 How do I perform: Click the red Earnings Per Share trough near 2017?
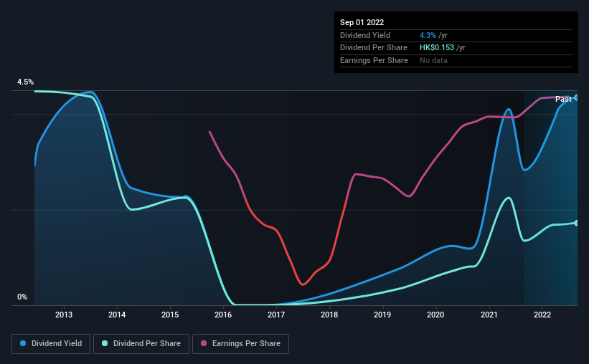point(303,284)
